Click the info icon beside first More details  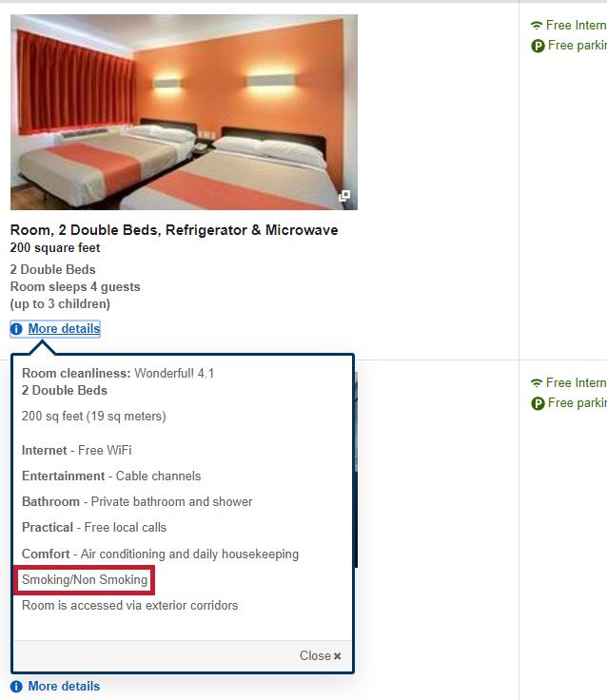tap(16, 329)
